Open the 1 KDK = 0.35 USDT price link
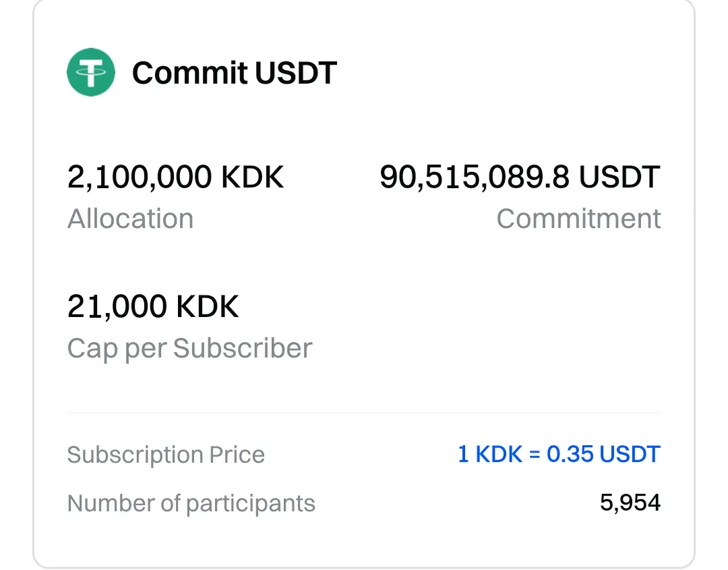The image size is (728, 570). [559, 454]
